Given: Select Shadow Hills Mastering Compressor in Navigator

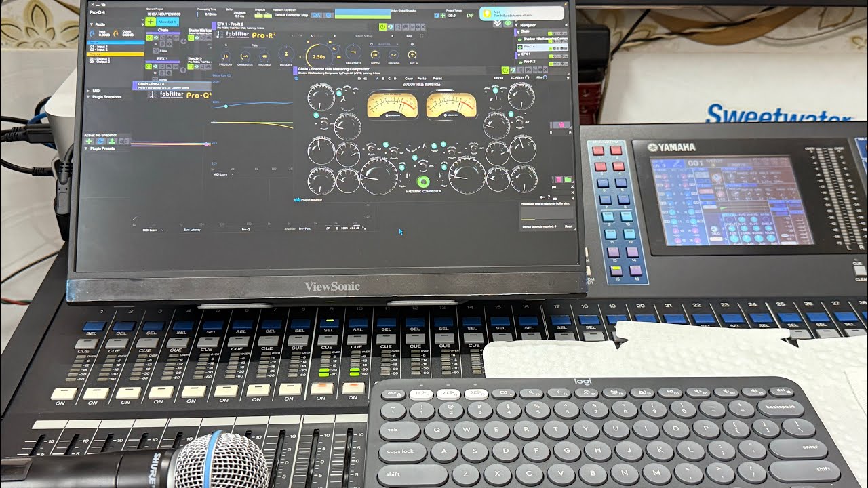Looking at the screenshot, I should click(545, 39).
